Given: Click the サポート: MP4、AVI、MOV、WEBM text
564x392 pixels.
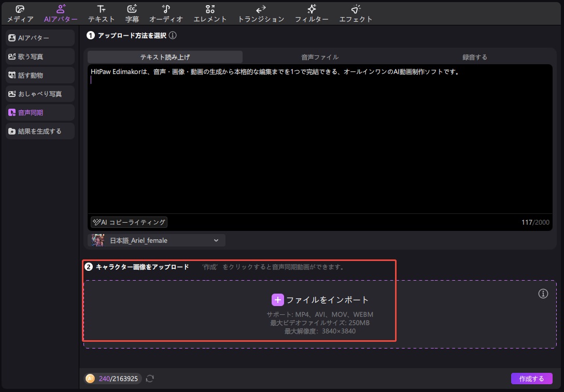Looking at the screenshot, I should 320,314.
